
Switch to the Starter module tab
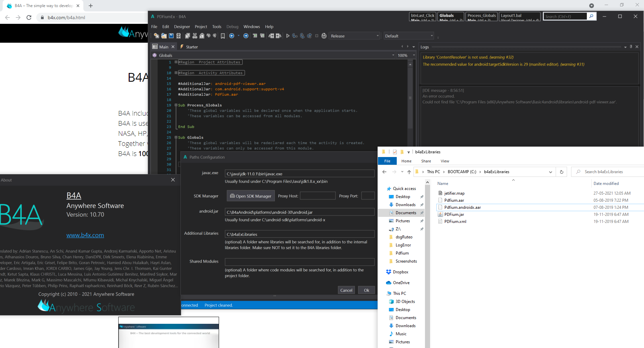(x=191, y=47)
